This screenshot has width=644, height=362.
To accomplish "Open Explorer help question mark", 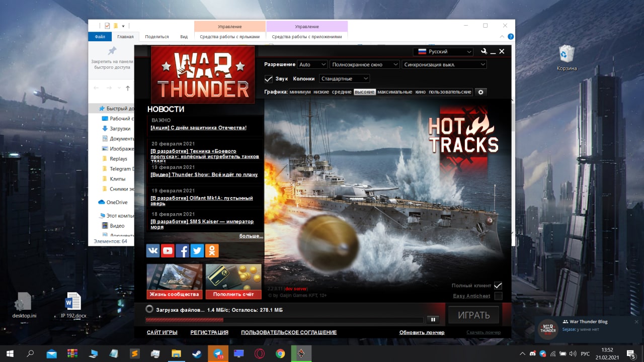I will 511,37.
